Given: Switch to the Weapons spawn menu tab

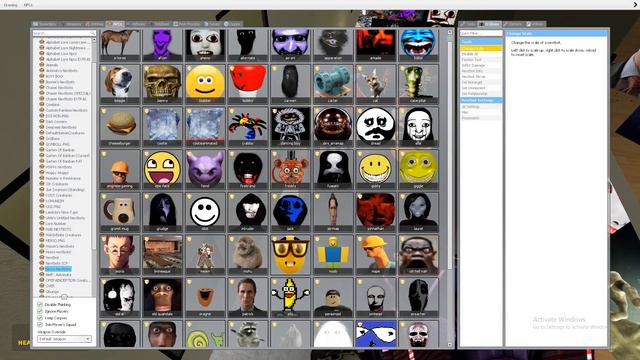Looking at the screenshot, I should 71,24.
